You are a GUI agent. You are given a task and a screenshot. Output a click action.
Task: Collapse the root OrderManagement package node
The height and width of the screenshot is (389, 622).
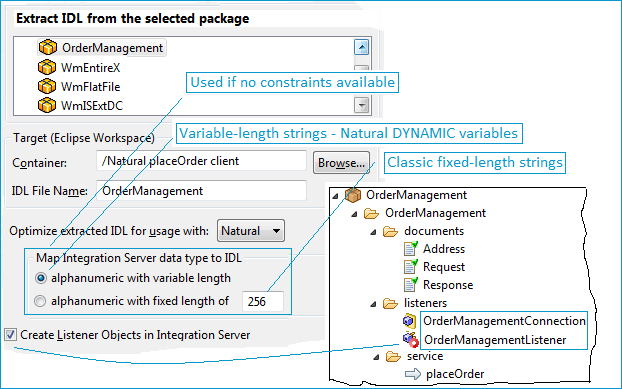(x=336, y=195)
